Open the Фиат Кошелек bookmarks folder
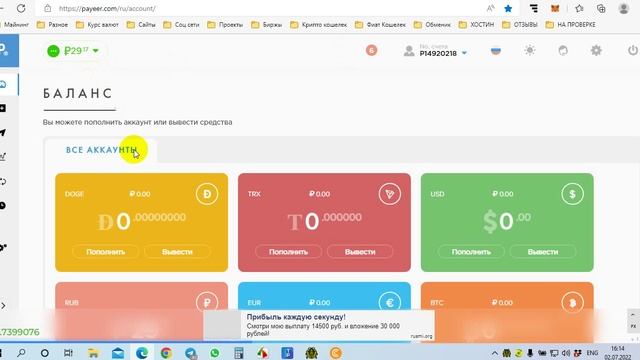 (x=380, y=24)
